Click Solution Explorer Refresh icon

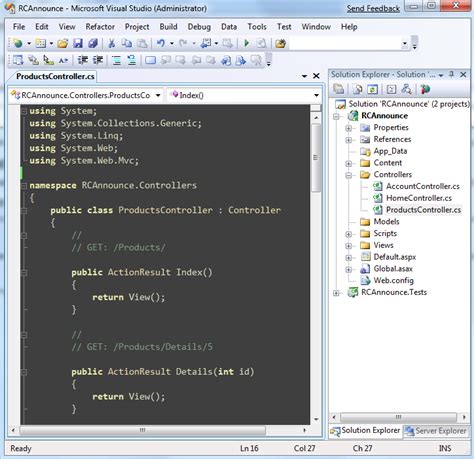click(x=372, y=89)
